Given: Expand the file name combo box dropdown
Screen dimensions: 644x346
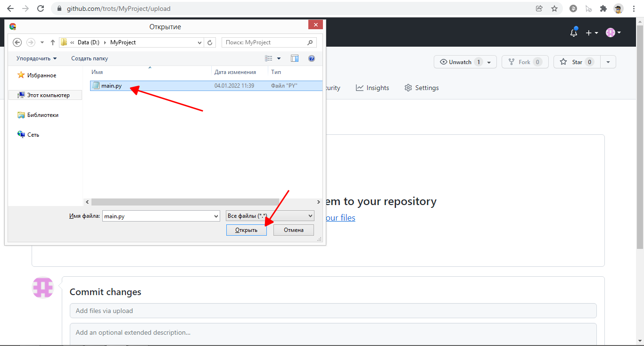Looking at the screenshot, I should [216, 216].
